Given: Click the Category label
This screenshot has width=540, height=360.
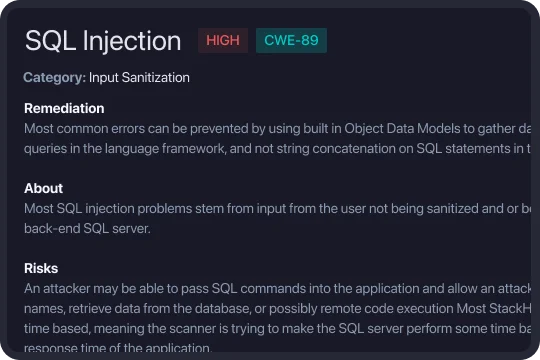Looking at the screenshot, I should point(54,78).
